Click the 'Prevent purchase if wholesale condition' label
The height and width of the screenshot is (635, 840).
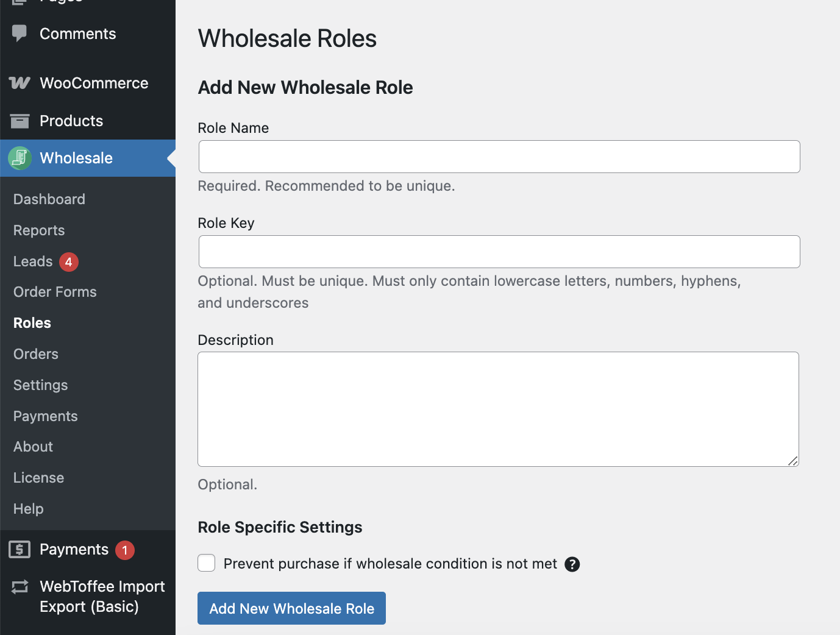(x=390, y=564)
